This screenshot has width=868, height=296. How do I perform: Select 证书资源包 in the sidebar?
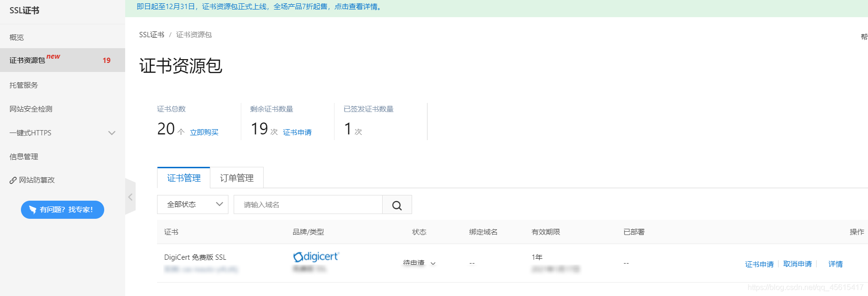(x=62, y=60)
